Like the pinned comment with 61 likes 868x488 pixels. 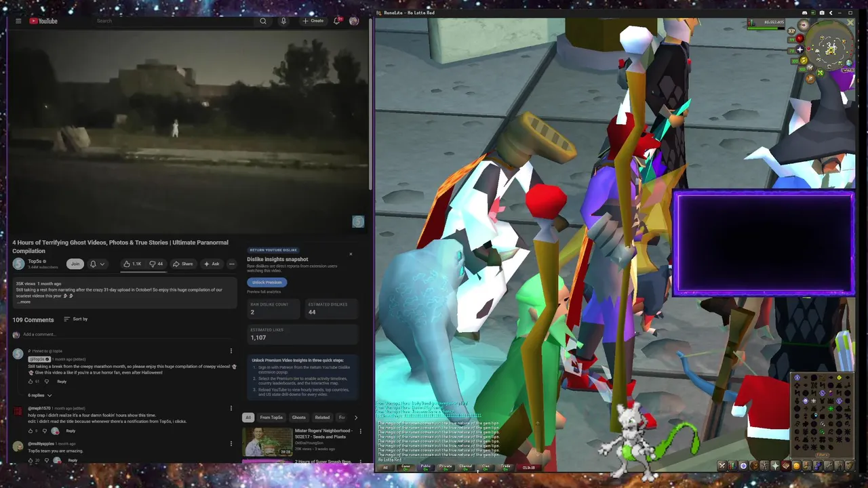(x=31, y=382)
